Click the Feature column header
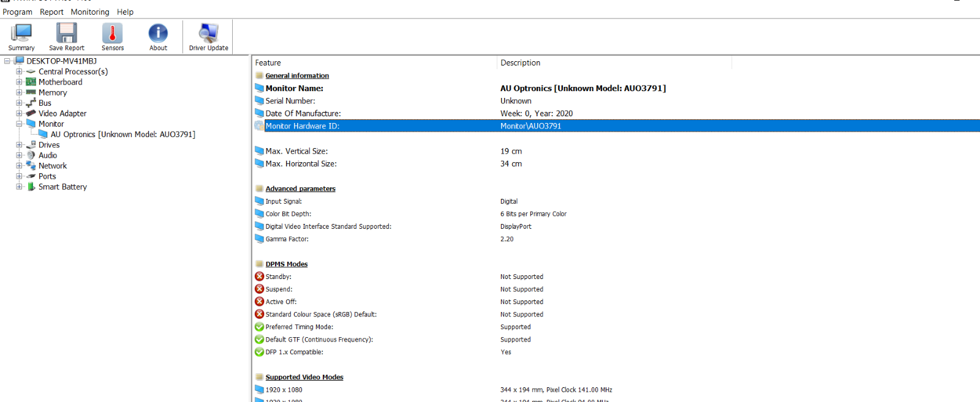Viewport: 980px width, 402px height. click(268, 62)
